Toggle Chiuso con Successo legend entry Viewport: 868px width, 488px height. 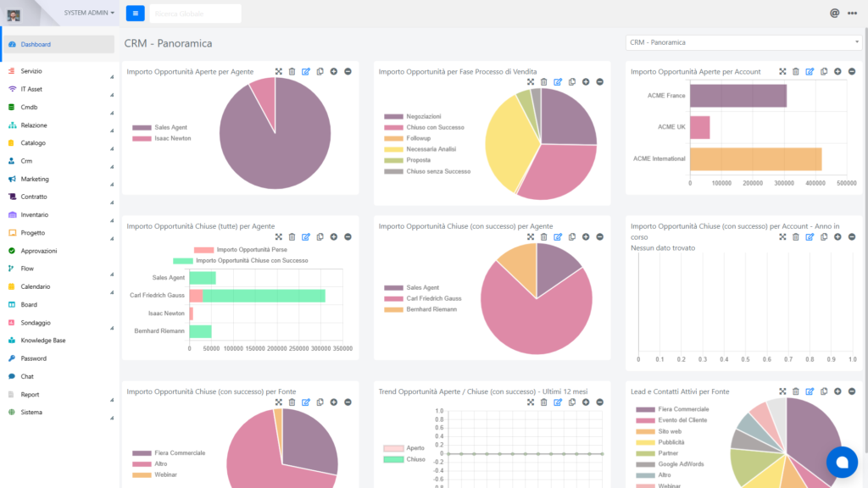424,127
